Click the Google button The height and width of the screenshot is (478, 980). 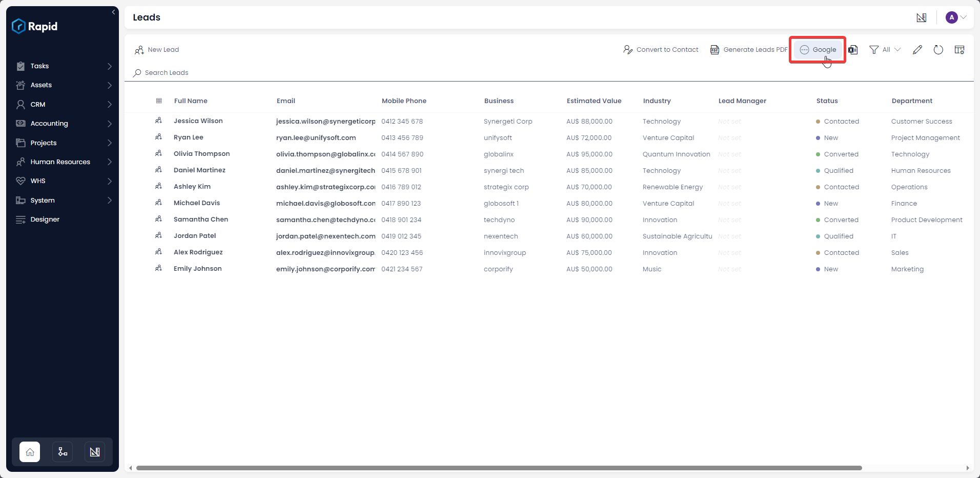(818, 50)
